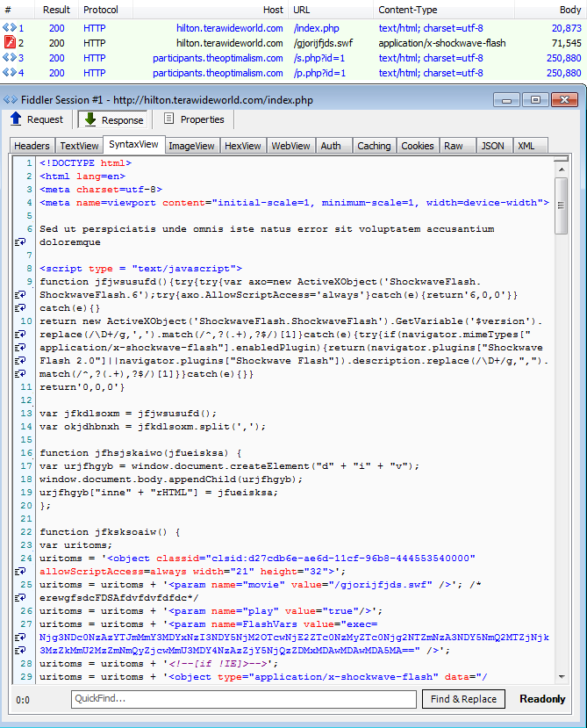Click the 0:0 cursor position indicator

[23, 700]
